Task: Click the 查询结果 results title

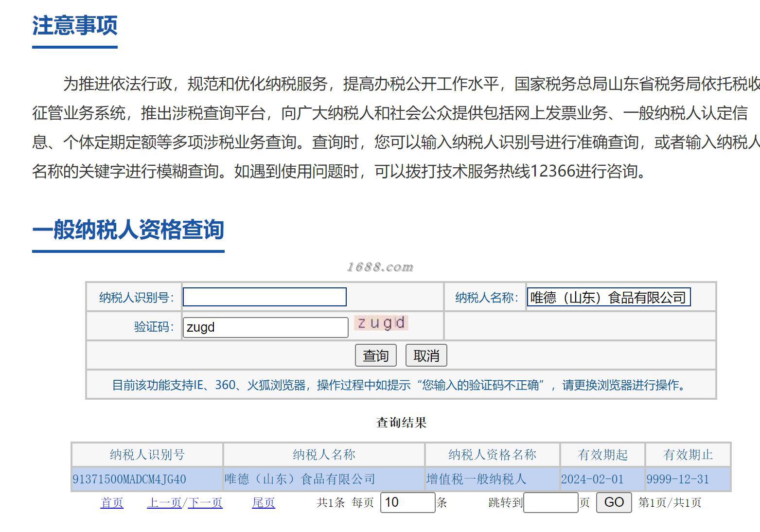Action: tap(401, 423)
